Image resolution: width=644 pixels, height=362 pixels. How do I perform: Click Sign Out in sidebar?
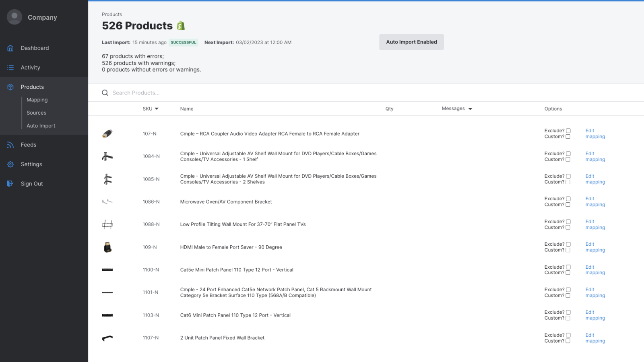32,184
